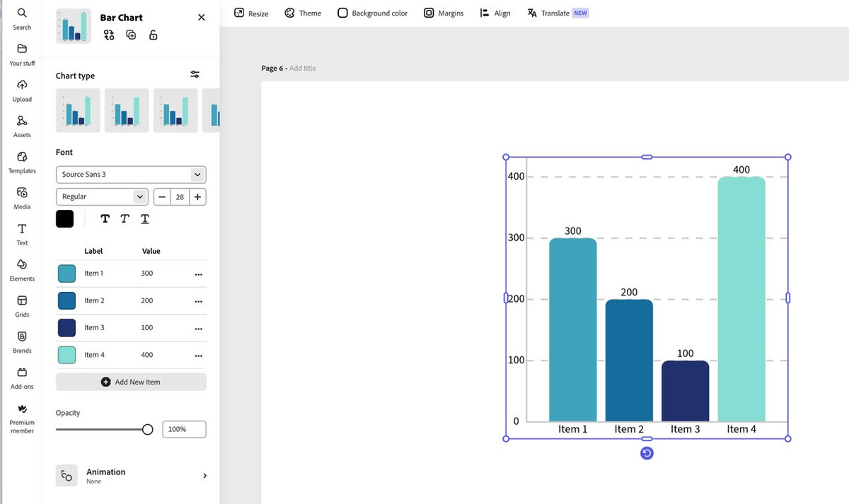Click the rotate handle below the chart

(647, 453)
